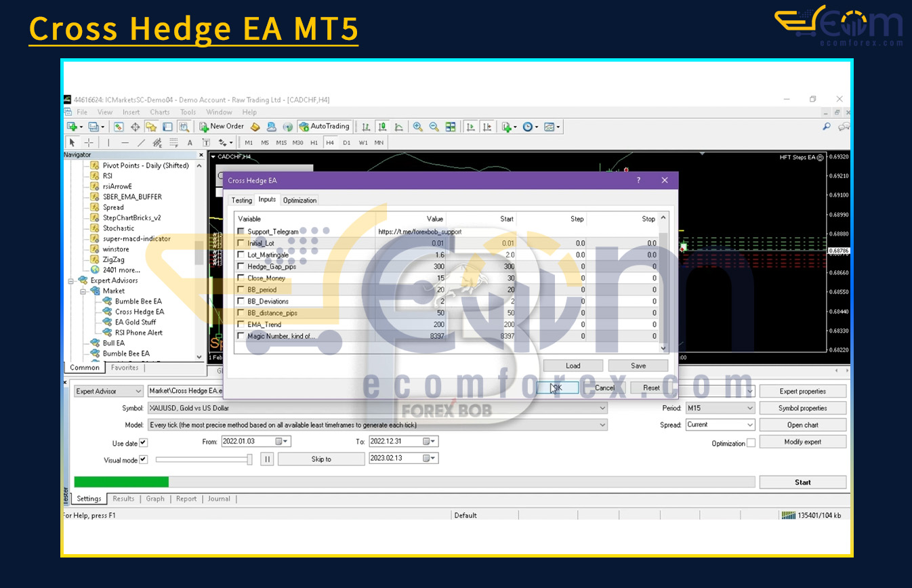Click the tile windows icon
Image resolution: width=912 pixels, height=588 pixels.
pyautogui.click(x=450, y=127)
